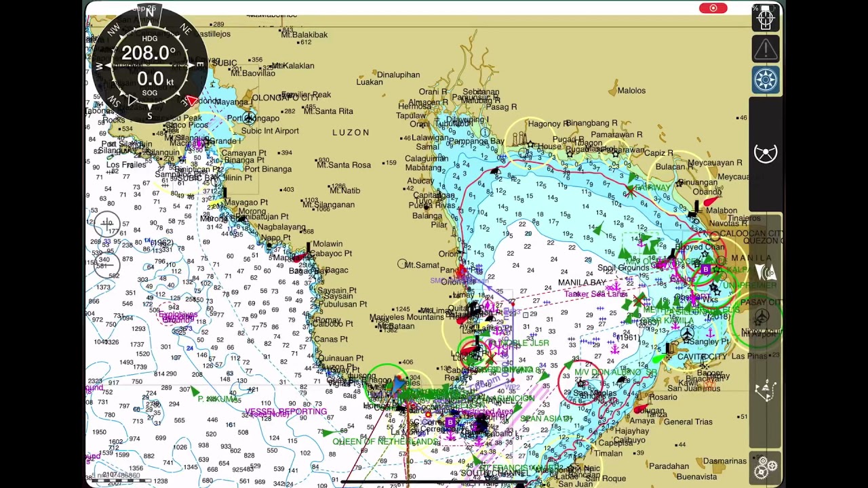Viewport: 868px width, 488px height.
Task: Tap the blue compass rose button
Action: [766, 80]
